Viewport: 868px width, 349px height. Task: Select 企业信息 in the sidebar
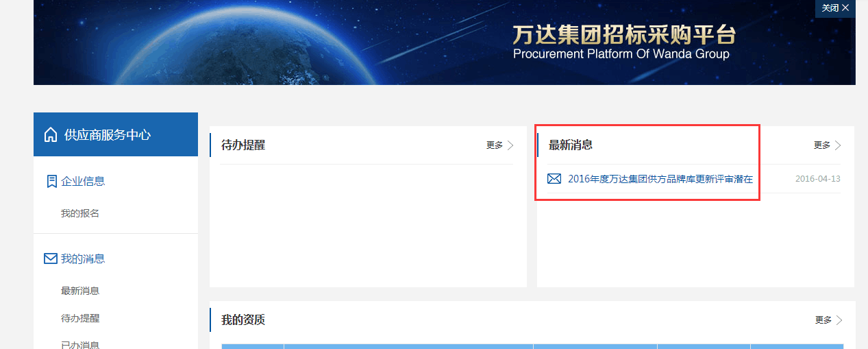pos(83,182)
